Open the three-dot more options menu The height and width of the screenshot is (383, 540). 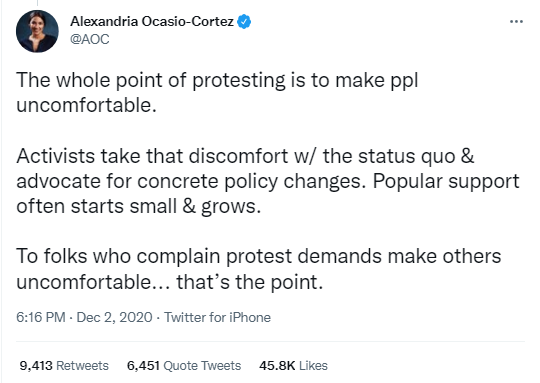[x=516, y=22]
